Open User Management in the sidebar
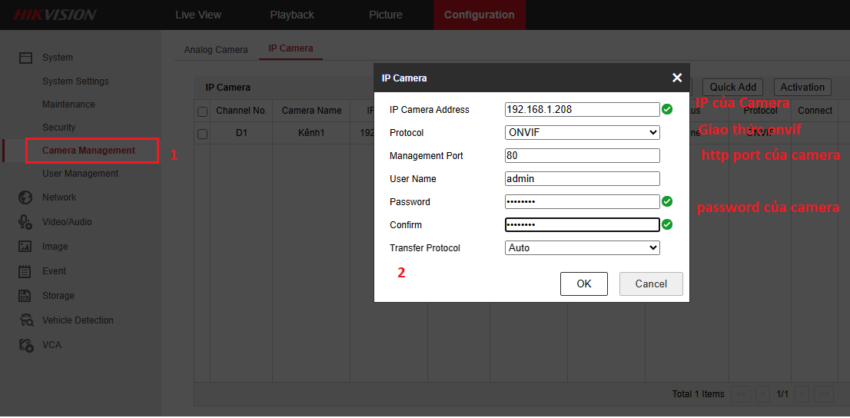 [80, 173]
